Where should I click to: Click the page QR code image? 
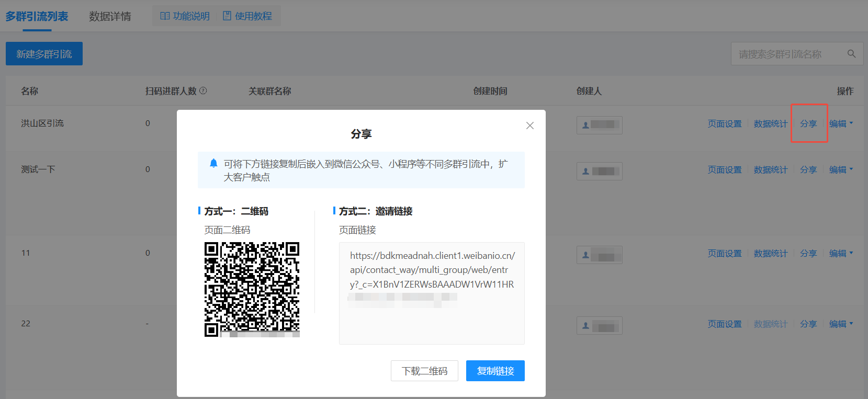click(252, 289)
